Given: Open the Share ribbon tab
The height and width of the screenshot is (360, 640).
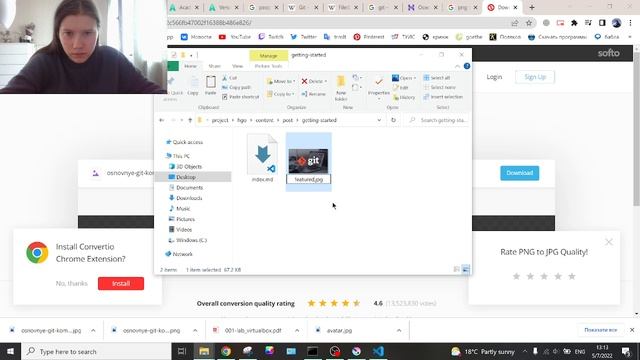Looking at the screenshot, I should pyautogui.click(x=214, y=66).
